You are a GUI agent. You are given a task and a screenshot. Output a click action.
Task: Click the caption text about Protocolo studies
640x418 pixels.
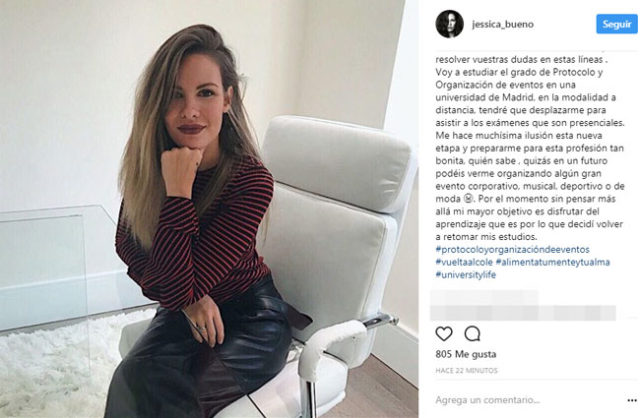click(529, 148)
